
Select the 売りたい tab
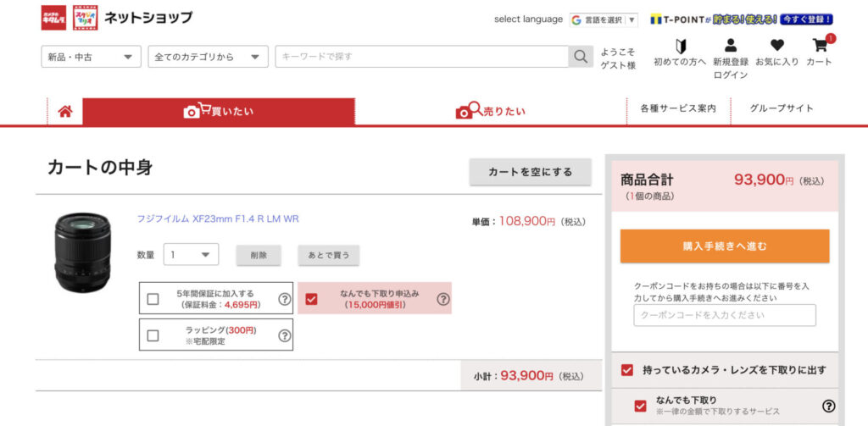click(491, 112)
